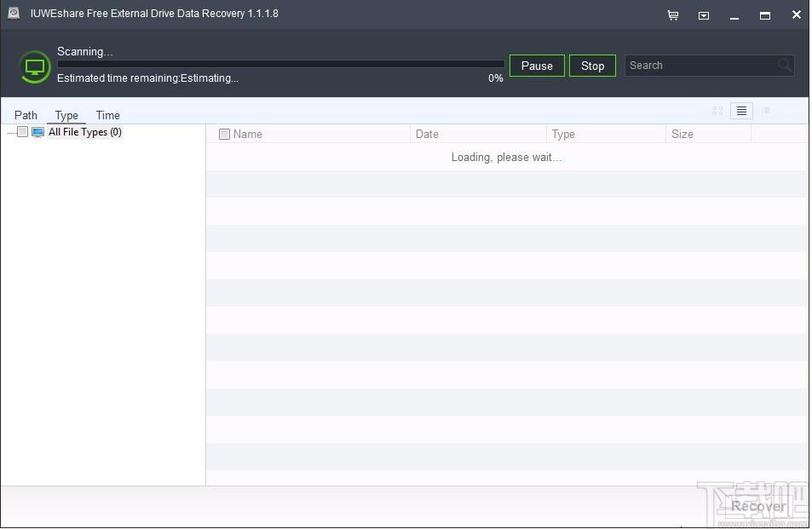Screen dimensions: 812x529
Task: Click the 'Scanning...' status label
Action: pyautogui.click(x=85, y=52)
